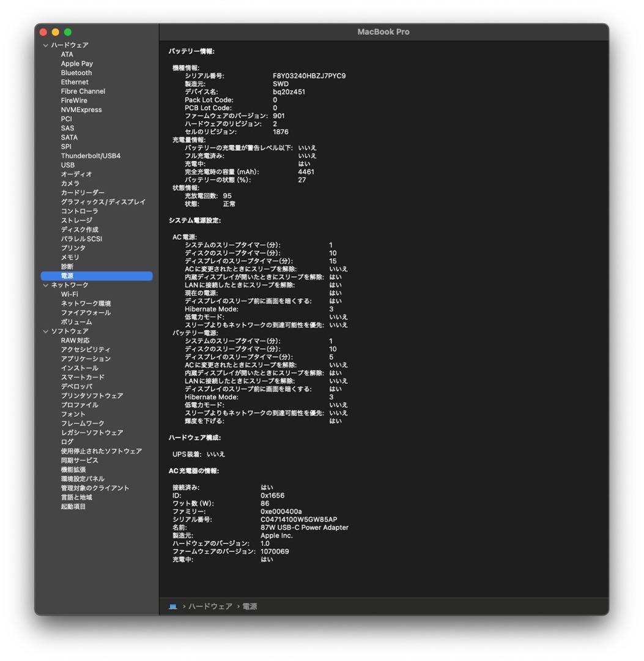
Task: Select ネットワーク環境 in the sidebar
Action: pyautogui.click(x=86, y=304)
